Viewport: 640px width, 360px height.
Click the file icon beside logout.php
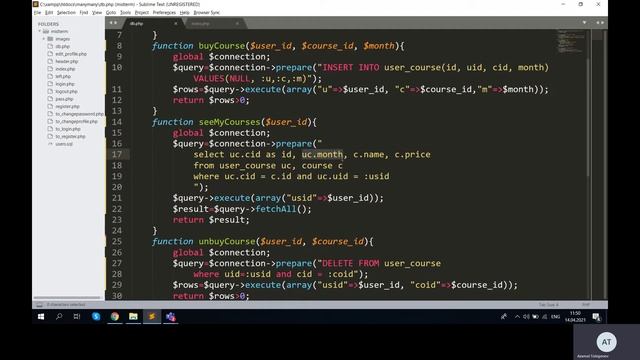(50, 91)
